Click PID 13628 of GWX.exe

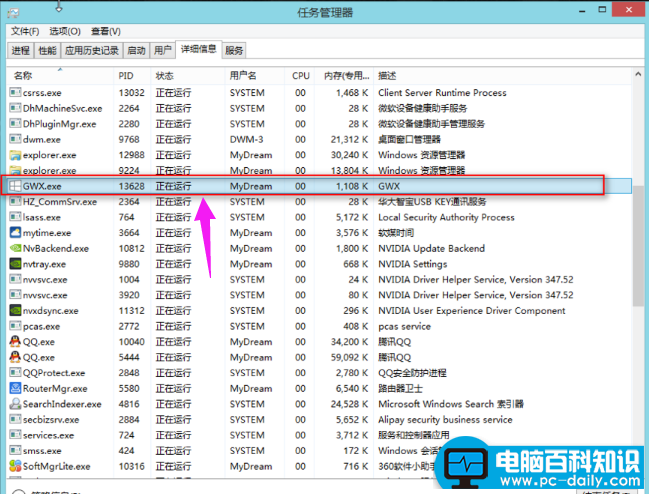132,186
